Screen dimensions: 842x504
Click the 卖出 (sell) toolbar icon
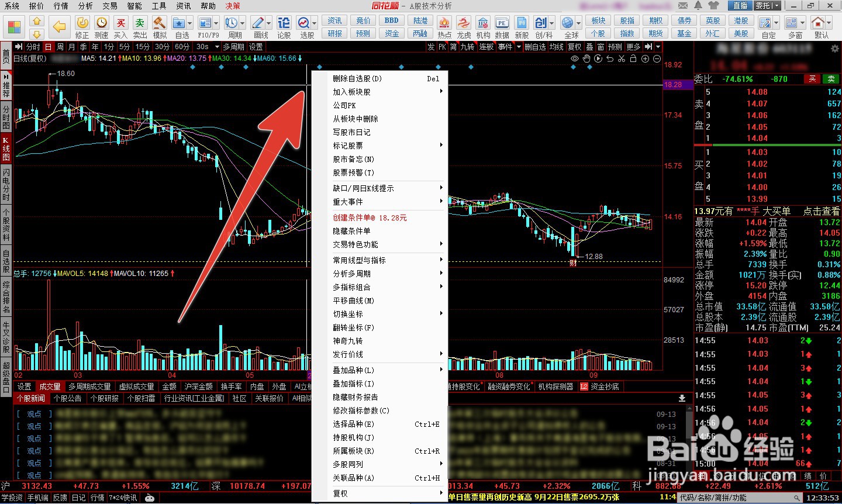tap(140, 23)
